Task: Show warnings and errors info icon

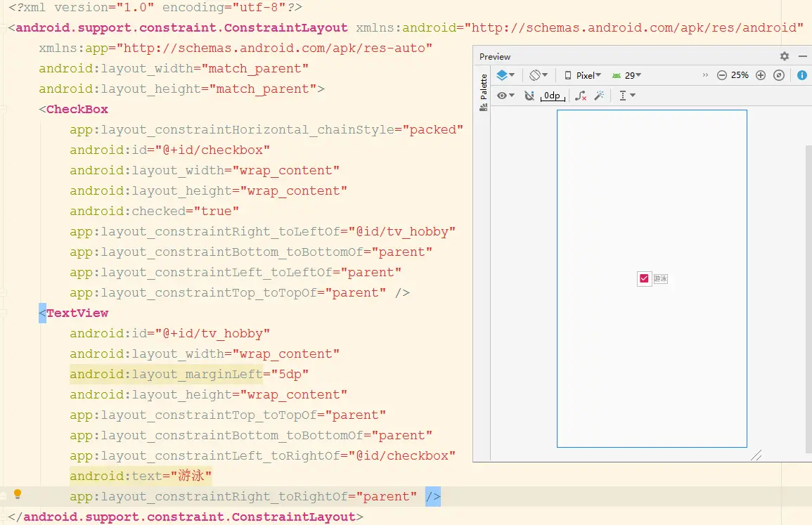Action: 801,75
